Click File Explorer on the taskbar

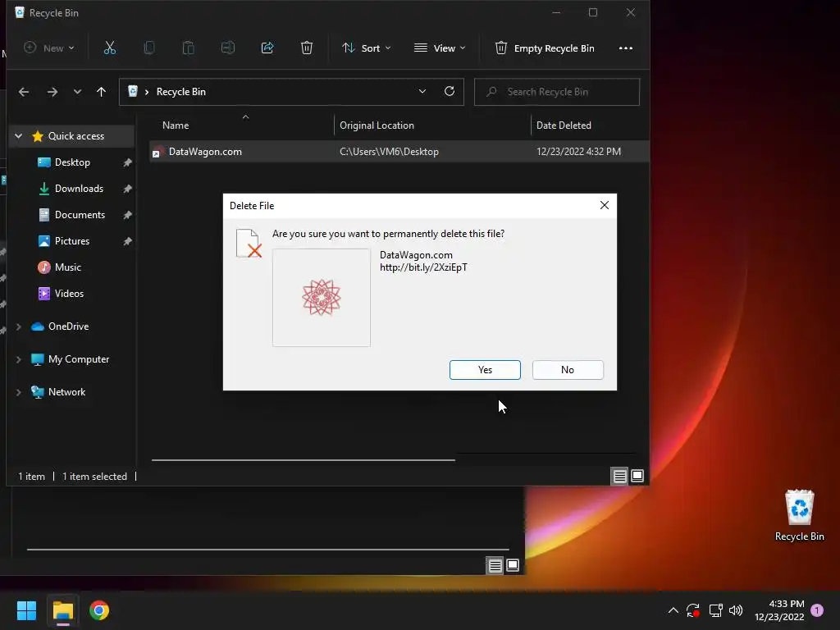coord(62,610)
